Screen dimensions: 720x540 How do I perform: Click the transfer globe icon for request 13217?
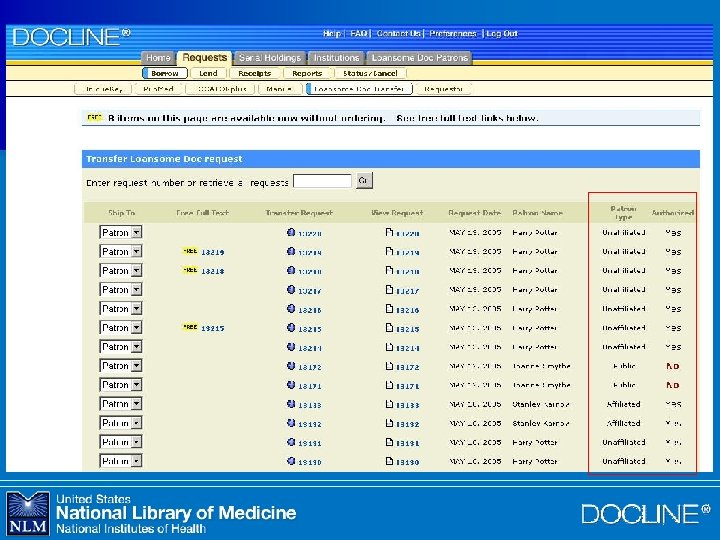[x=291, y=289]
